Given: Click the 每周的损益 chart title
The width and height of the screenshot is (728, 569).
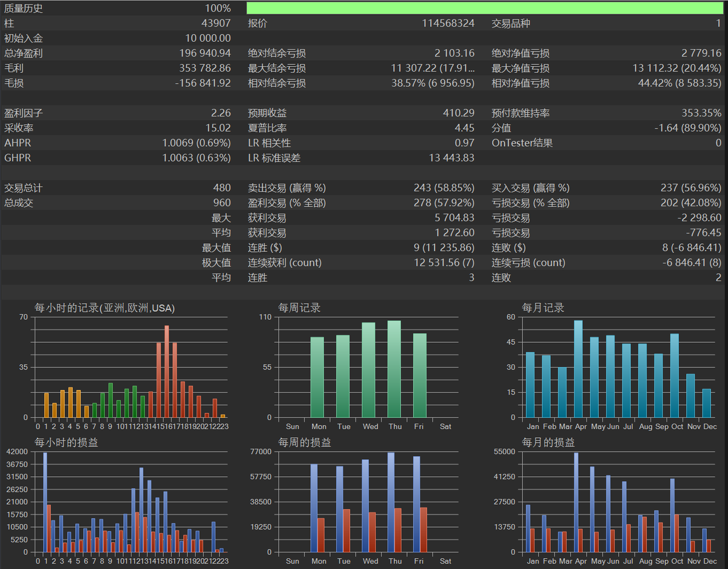Looking at the screenshot, I should coord(305,443).
